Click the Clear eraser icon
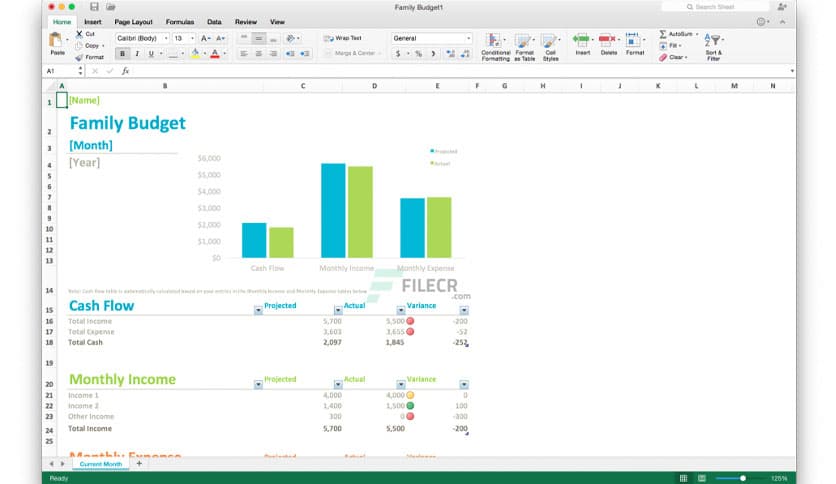 663,57
